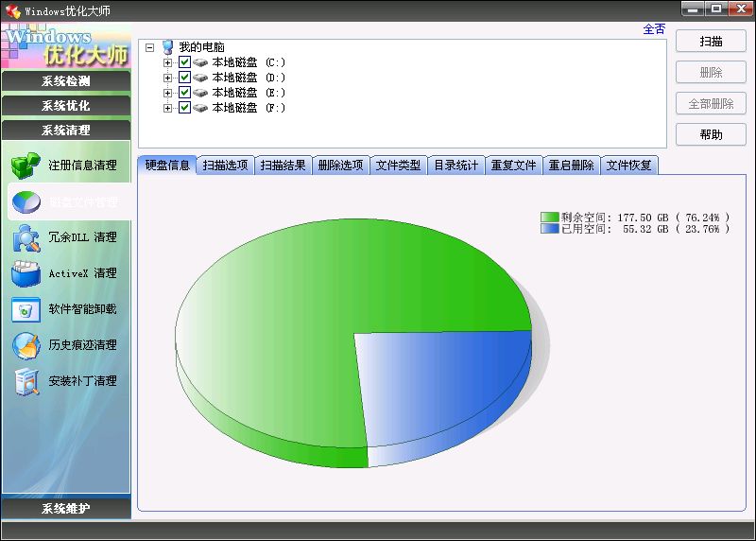756x541 pixels.
Task: Open the registry cleanup (注册信息清理) icon
Action: tap(26, 166)
